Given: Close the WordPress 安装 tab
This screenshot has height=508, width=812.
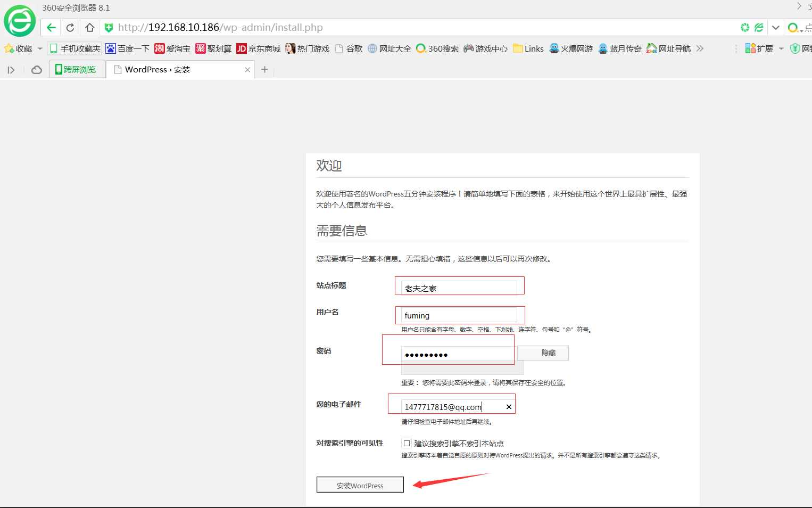Looking at the screenshot, I should click(x=247, y=70).
